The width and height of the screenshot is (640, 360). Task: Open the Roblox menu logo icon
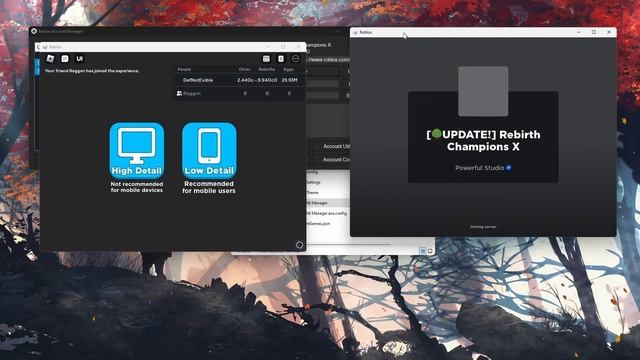point(50,59)
